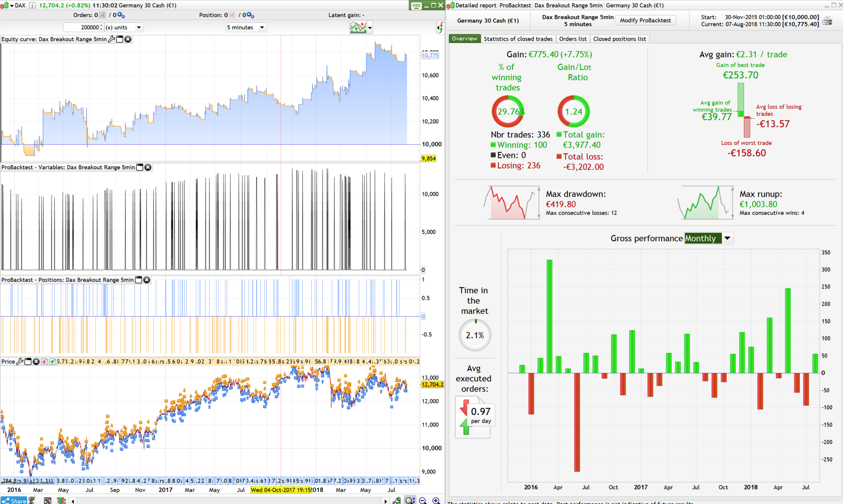This screenshot has width=843, height=504.
Task: Toggle the virtual keyboard panel
Action: pos(416,5)
